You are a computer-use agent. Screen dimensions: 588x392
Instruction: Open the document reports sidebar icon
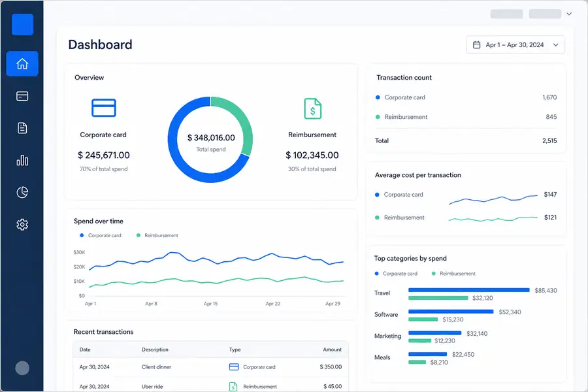tap(22, 128)
